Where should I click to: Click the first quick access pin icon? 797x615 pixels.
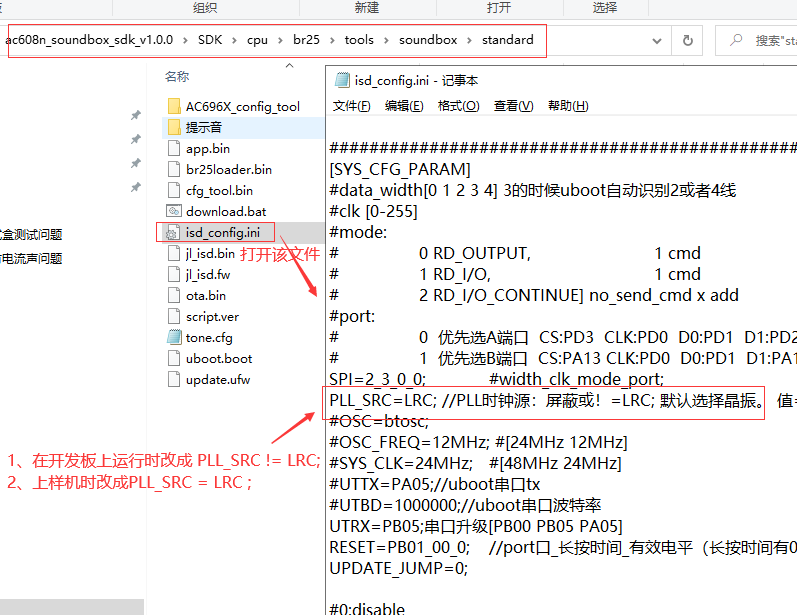coord(136,115)
